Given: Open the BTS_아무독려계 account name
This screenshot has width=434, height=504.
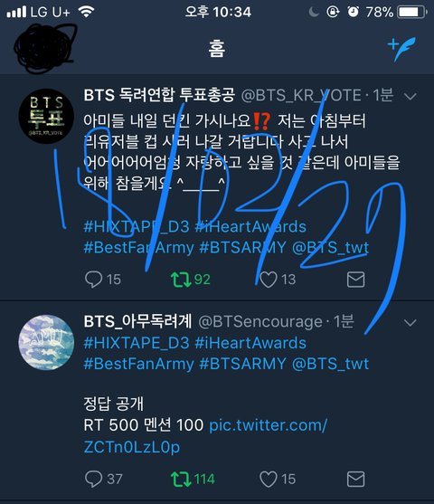Looking at the screenshot, I should tap(137, 321).
